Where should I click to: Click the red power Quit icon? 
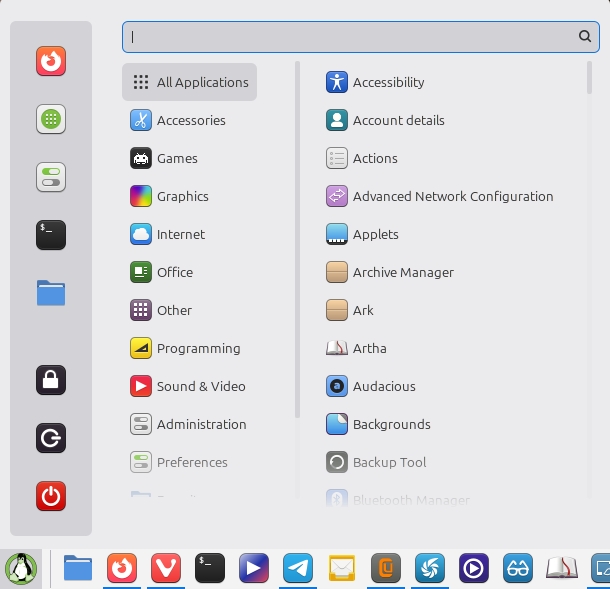point(51,496)
